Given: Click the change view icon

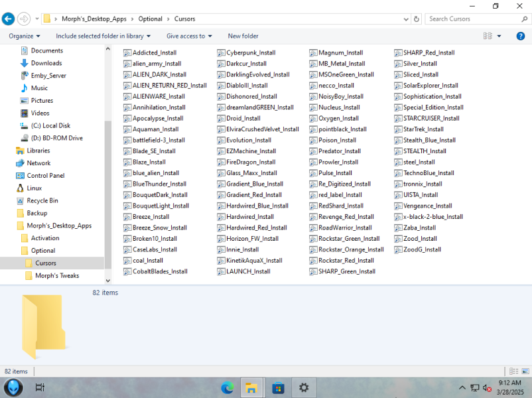Looking at the screenshot, I should coord(488,36).
